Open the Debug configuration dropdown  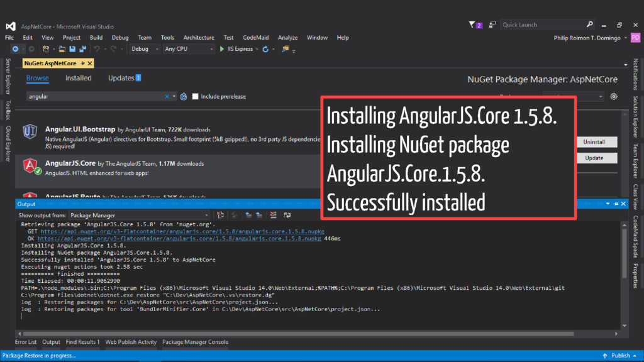click(145, 49)
